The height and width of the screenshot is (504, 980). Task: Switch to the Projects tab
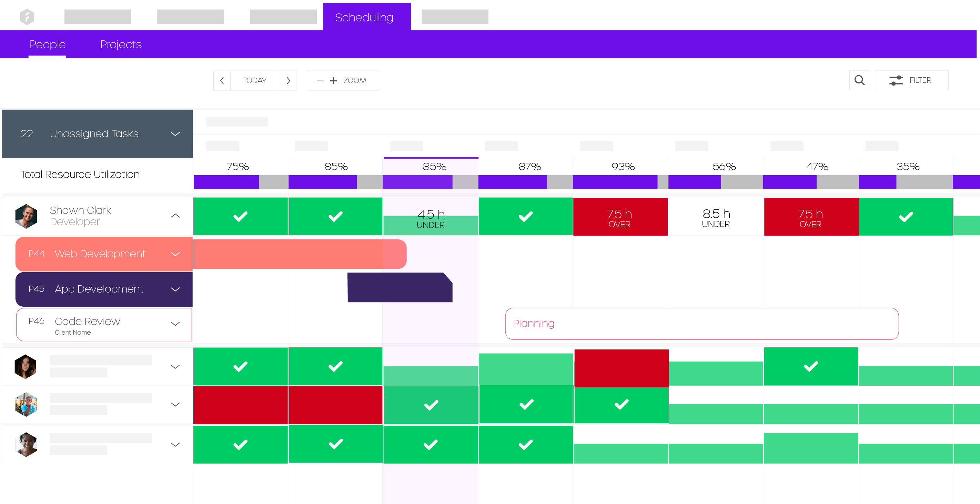[x=121, y=45]
